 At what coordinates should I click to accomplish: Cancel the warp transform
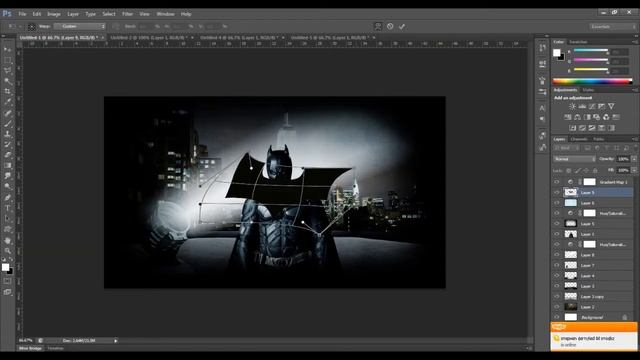point(390,27)
